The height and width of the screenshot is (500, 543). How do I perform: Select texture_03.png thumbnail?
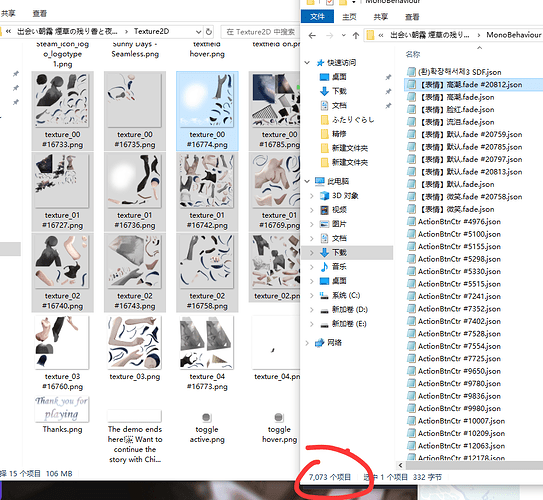(x=135, y=348)
